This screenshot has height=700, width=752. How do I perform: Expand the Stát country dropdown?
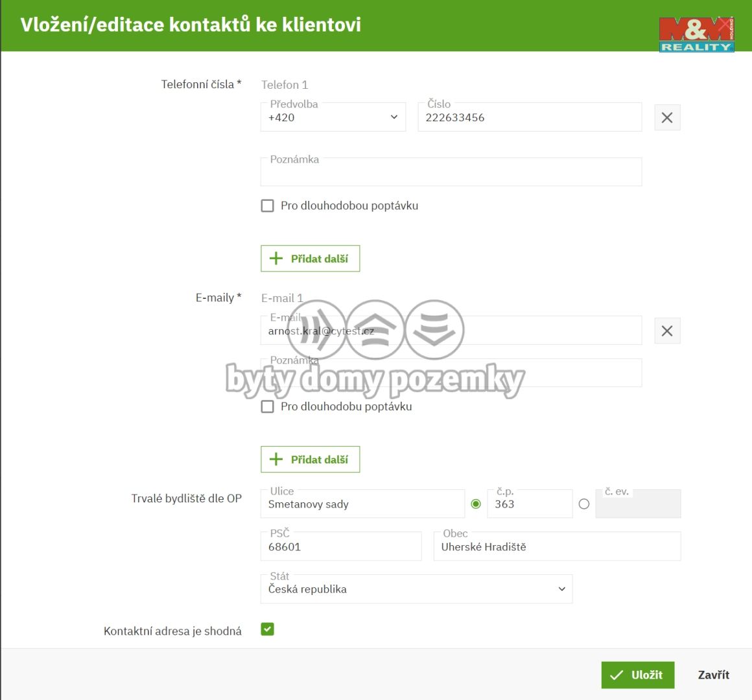click(x=416, y=589)
